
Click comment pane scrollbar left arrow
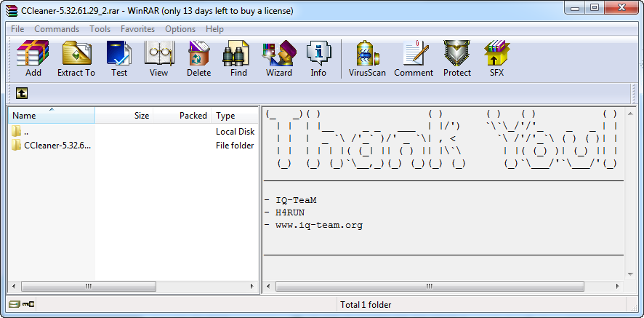coord(268,286)
